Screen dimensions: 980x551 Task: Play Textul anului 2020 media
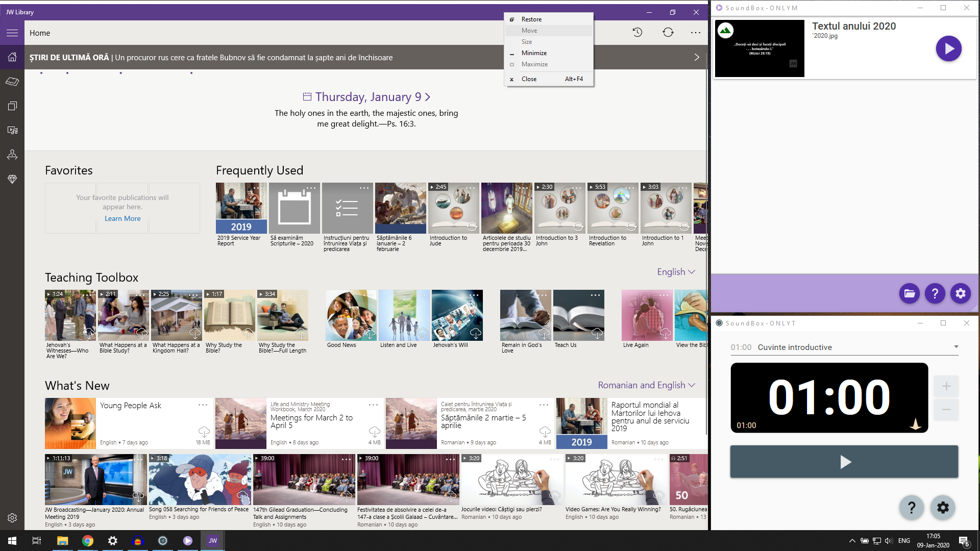(948, 49)
